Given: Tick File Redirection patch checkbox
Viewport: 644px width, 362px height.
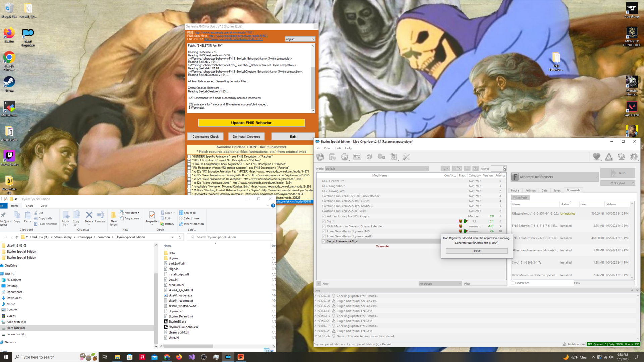Looking at the screenshot, I should pyautogui.click(x=189, y=168).
